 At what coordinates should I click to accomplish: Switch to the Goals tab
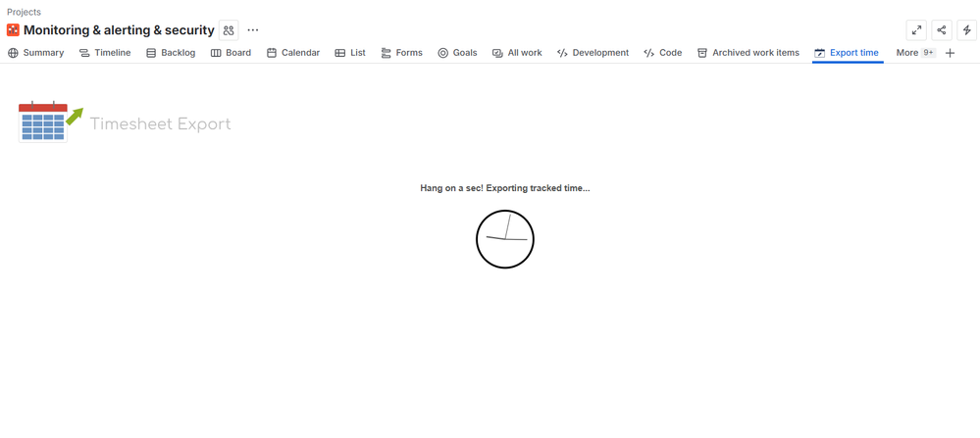[x=457, y=53]
